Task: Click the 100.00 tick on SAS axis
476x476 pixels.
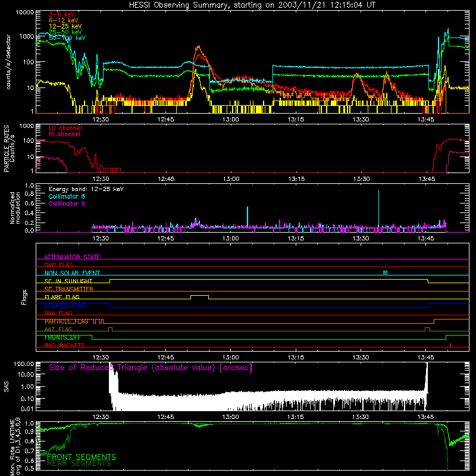Action: click(x=24, y=364)
